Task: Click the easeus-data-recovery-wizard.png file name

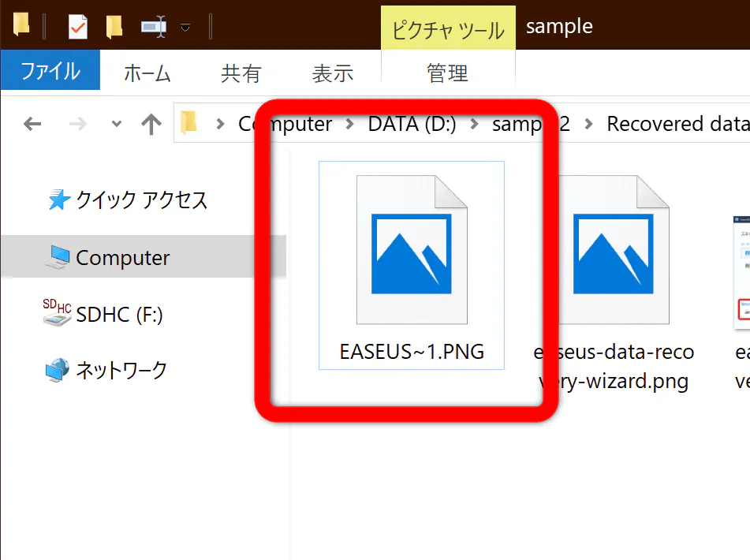Action: coord(614,367)
